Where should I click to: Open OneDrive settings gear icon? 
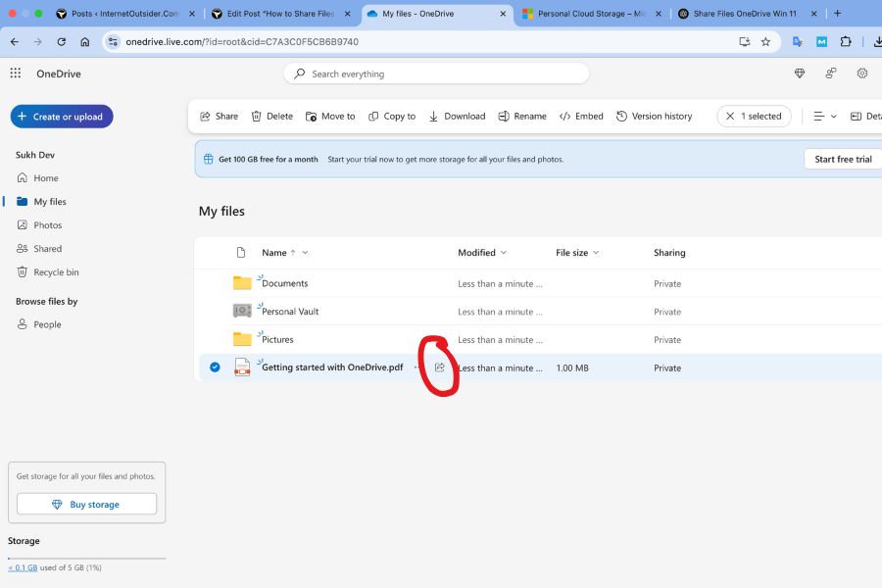(861, 73)
